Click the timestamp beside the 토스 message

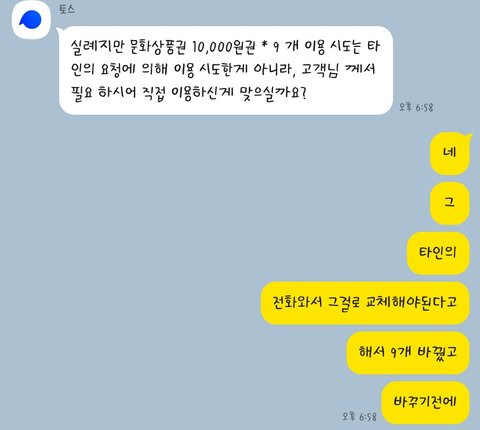416,107
